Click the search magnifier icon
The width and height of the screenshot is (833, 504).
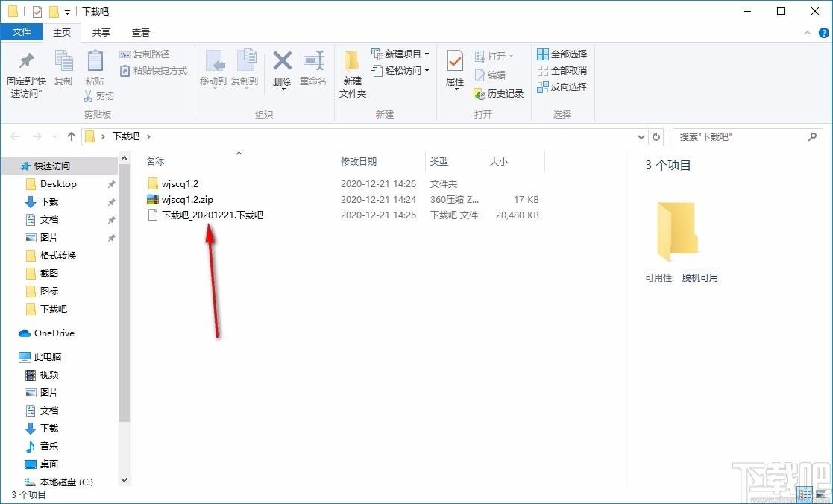pos(812,136)
